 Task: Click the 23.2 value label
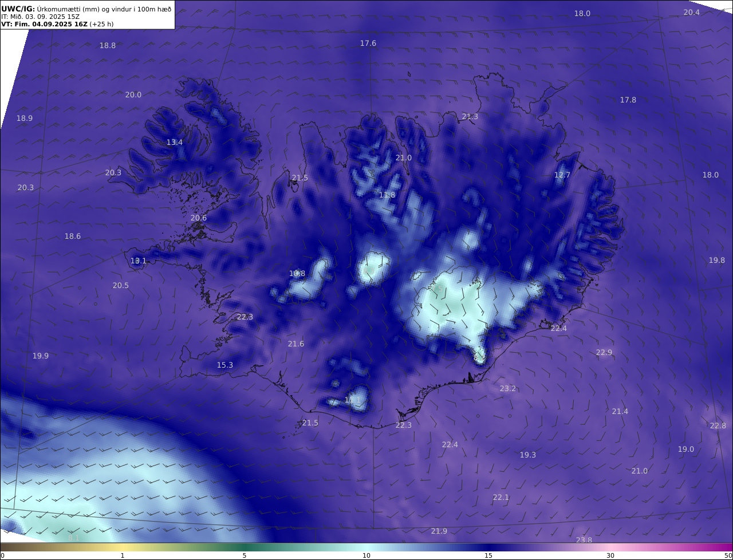point(508,388)
